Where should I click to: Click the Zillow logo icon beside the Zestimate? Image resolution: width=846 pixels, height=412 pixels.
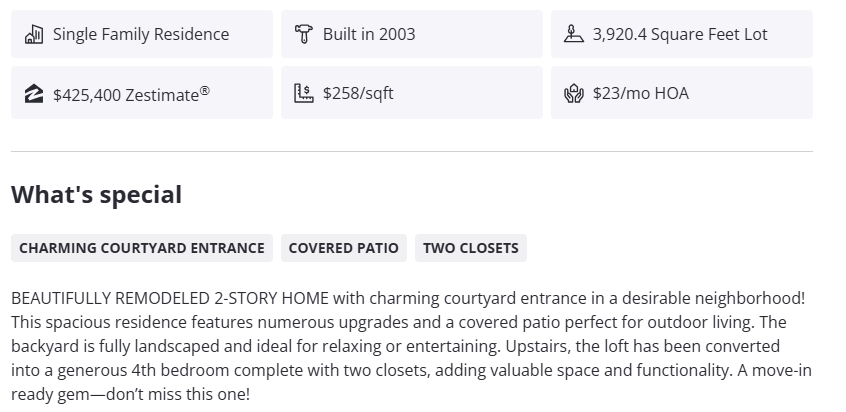pos(34,94)
